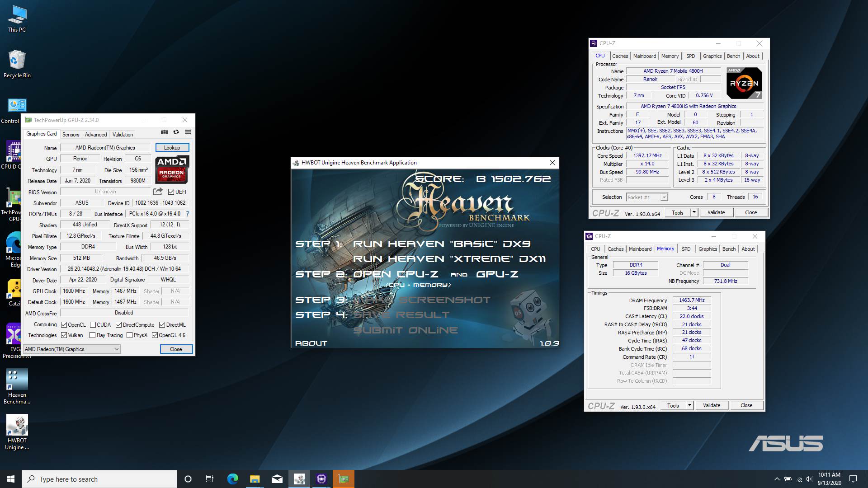Toggle OpenGL 4.6 checkbox
Image resolution: width=868 pixels, height=488 pixels.
(x=155, y=335)
